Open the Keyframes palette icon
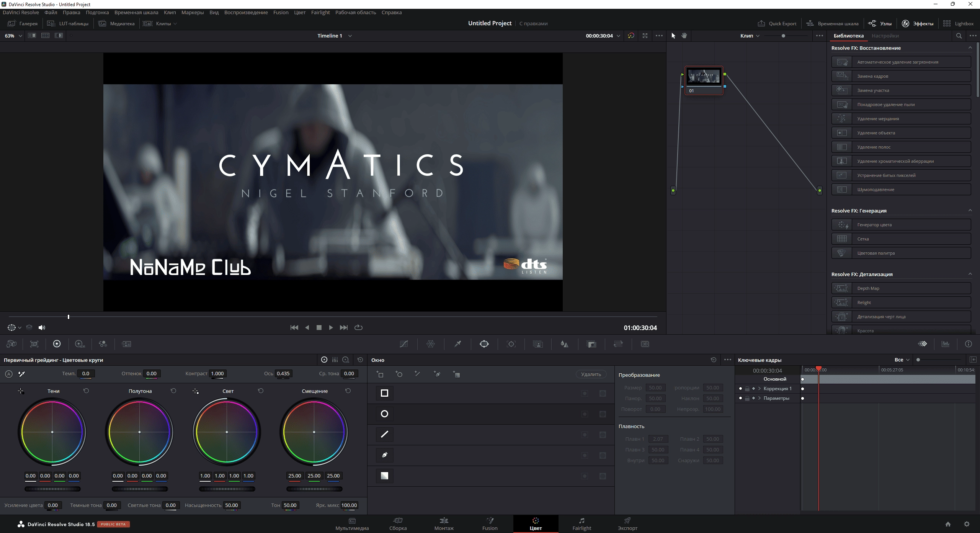Screen dimensions: 980x533 (x=923, y=344)
